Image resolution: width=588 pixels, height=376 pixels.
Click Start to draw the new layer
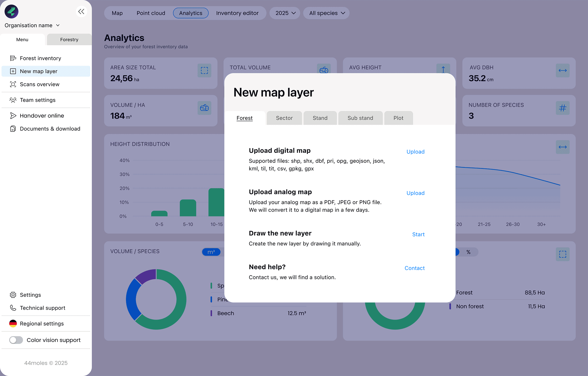pyautogui.click(x=418, y=234)
